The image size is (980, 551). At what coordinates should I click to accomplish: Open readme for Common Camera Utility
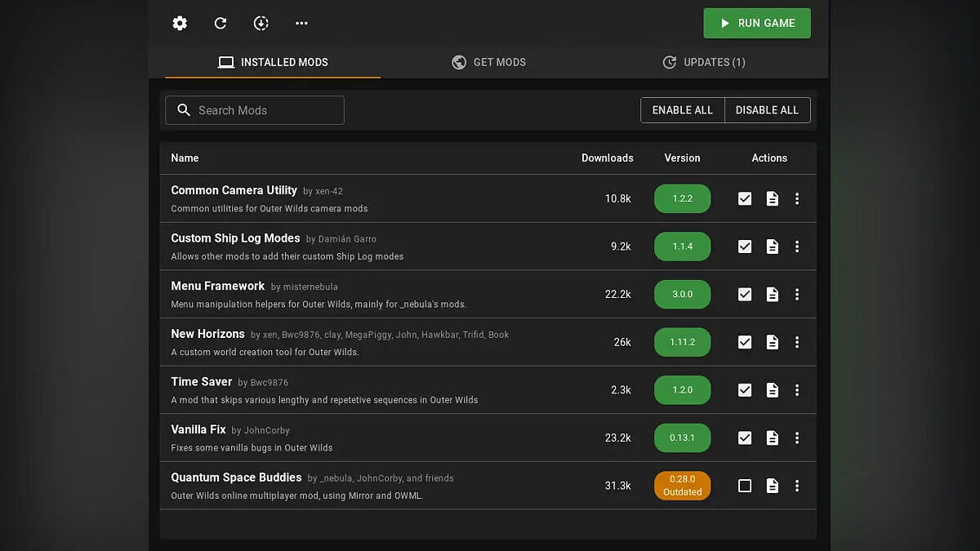click(x=772, y=198)
